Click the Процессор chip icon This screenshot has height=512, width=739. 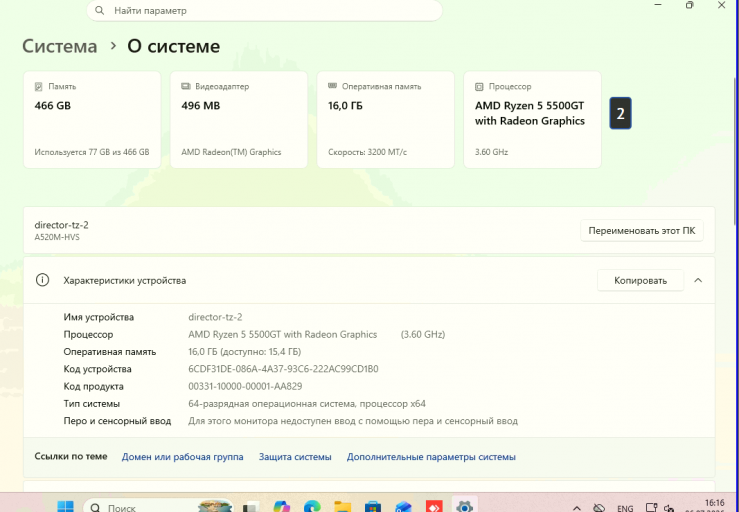tap(479, 87)
